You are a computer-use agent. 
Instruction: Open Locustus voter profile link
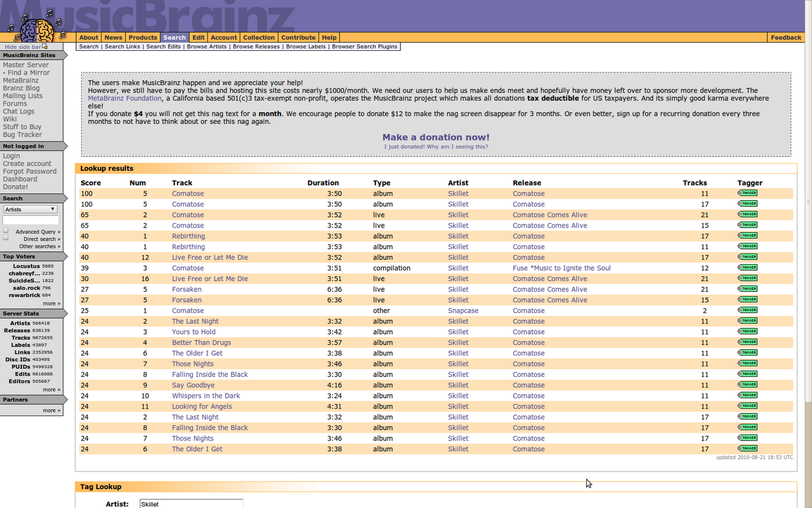(26, 266)
